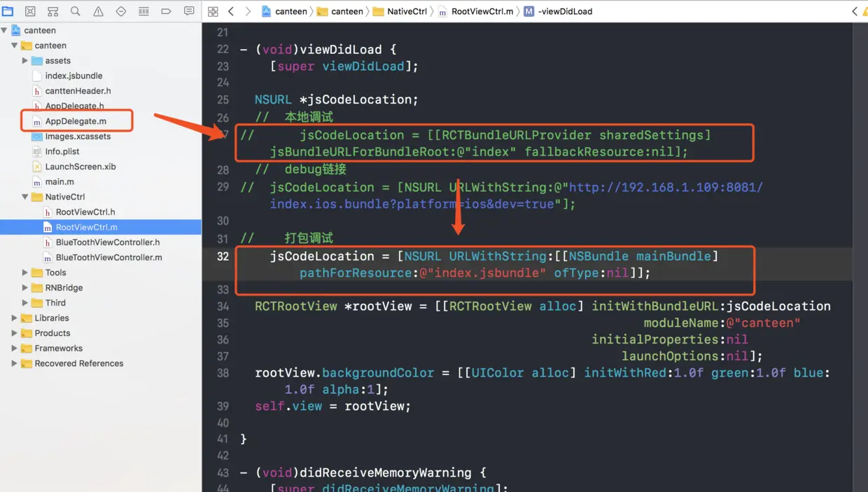The width and height of the screenshot is (868, 492).
Task: Open the -viewDidLoad method jump bar item
Action: [558, 11]
